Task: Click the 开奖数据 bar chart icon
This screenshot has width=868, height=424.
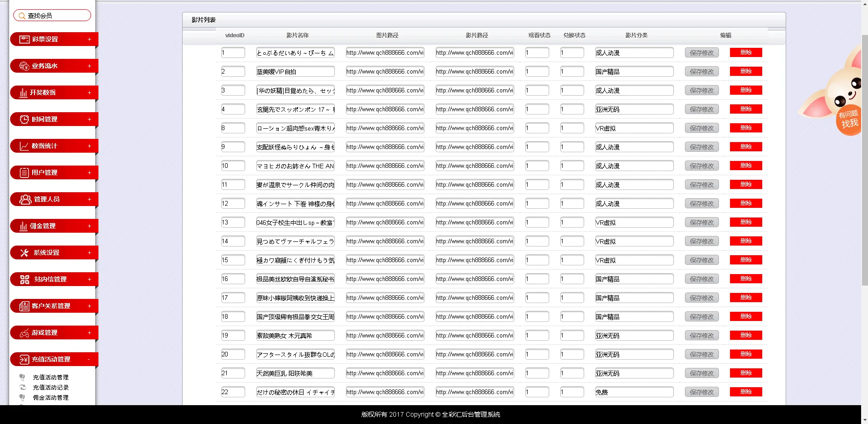Action: coord(23,93)
